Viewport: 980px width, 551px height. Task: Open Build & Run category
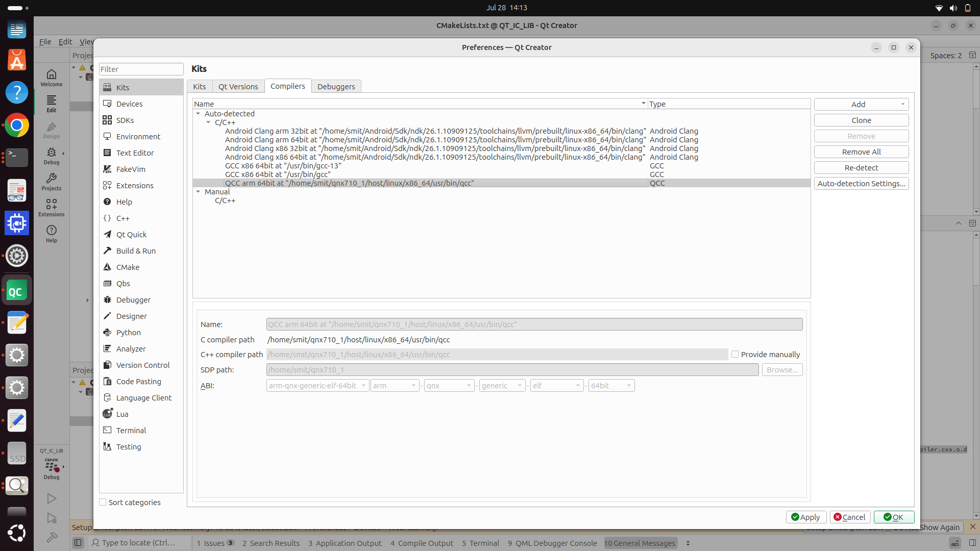click(x=141, y=251)
